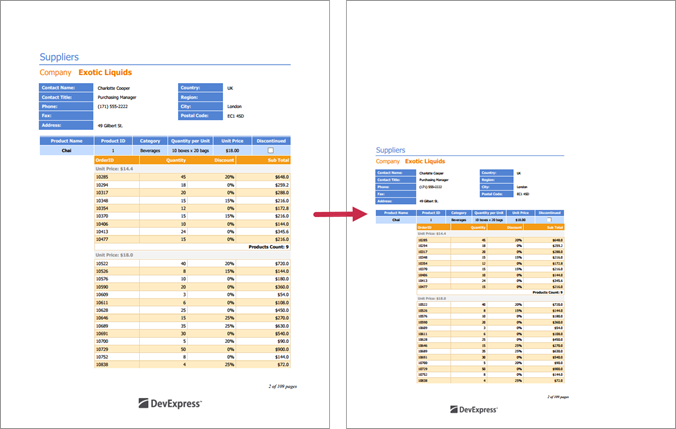676x429 pixels.
Task: Select order 10413 on left page
Action: coord(102,232)
